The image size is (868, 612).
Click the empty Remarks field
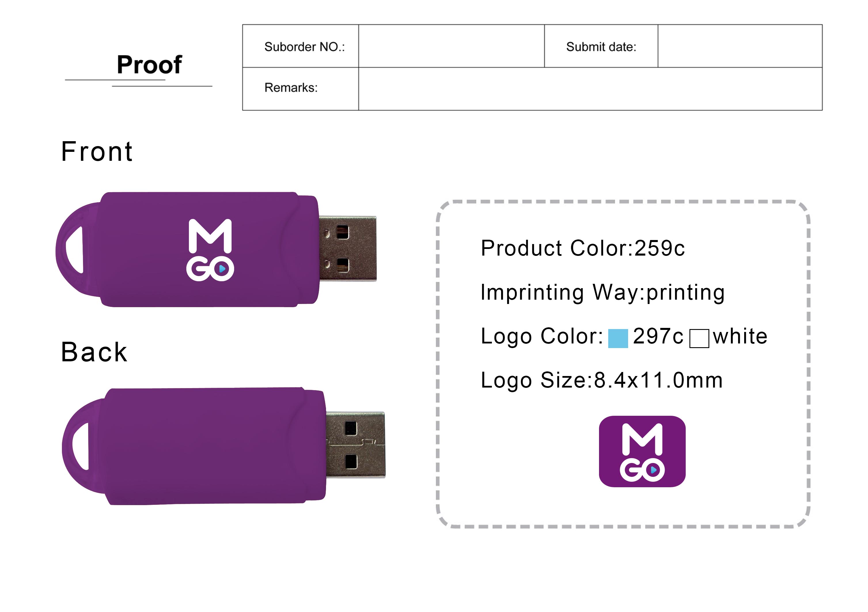(x=590, y=89)
